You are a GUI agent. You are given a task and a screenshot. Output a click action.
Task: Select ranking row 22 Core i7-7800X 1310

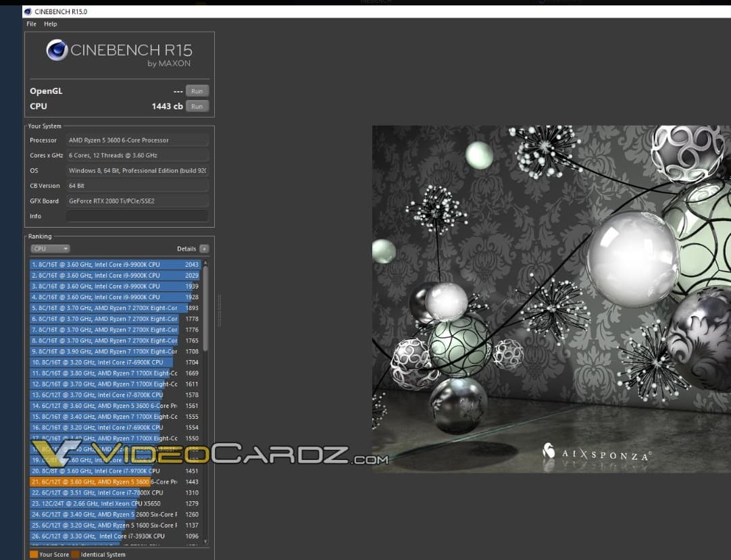click(x=116, y=493)
